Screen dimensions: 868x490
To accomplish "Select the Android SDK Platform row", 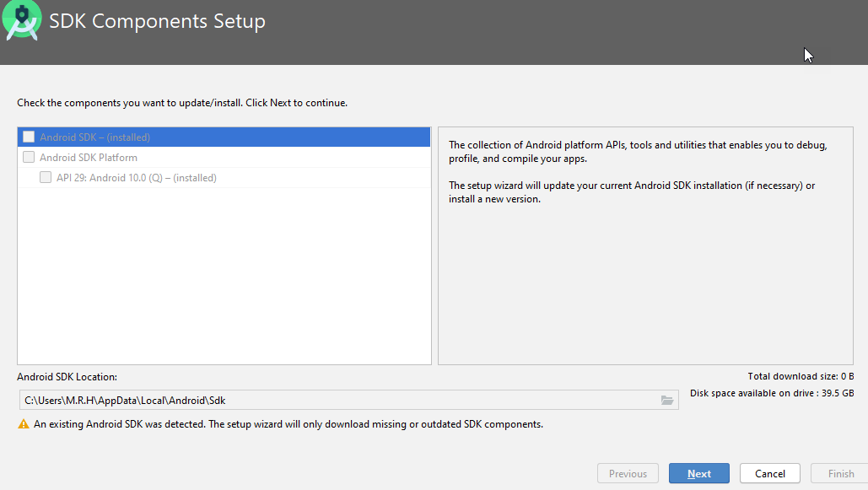I will (224, 157).
